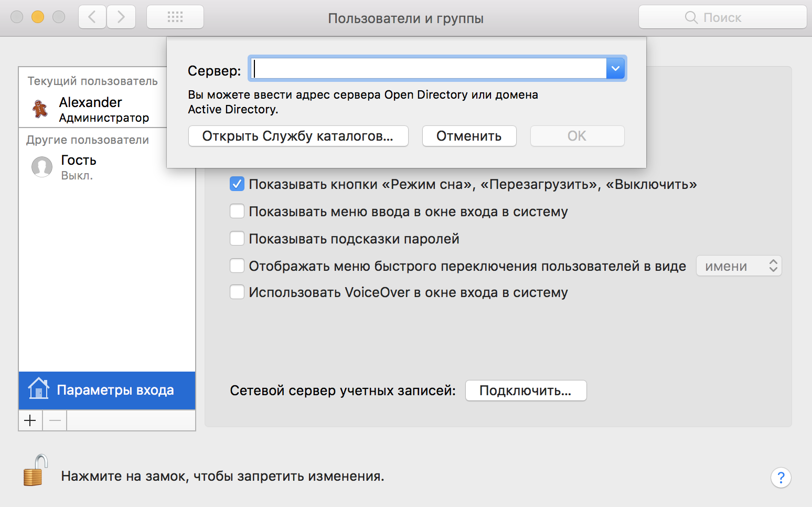812x507 pixels.
Task: Expand the Server combo box arrow
Action: point(615,69)
